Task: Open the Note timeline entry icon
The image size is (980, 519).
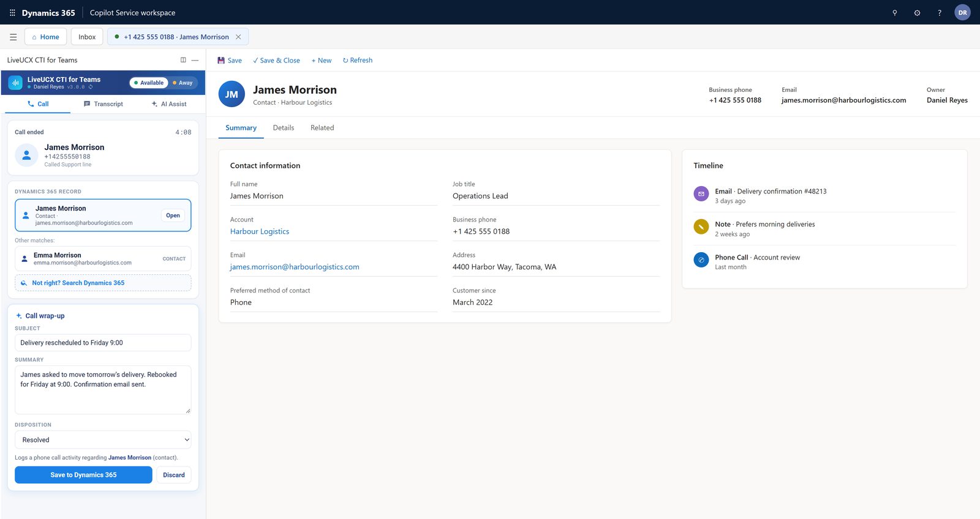Action: (x=701, y=226)
